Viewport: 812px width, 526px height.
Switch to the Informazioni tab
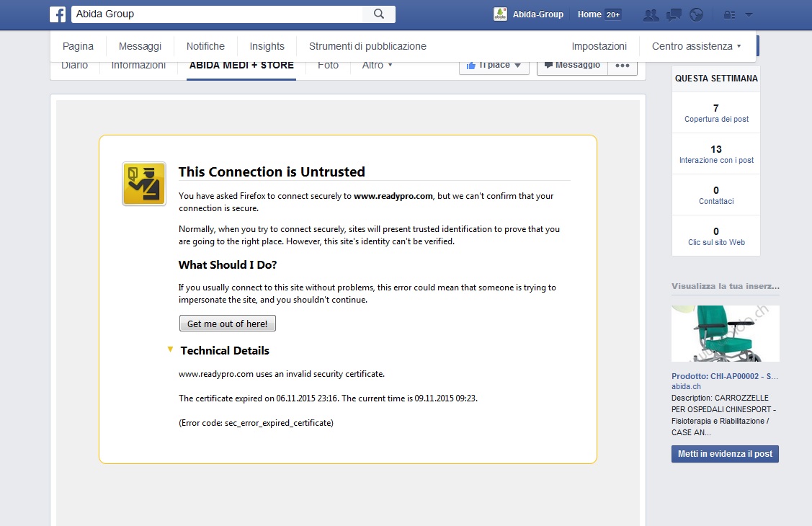click(138, 66)
